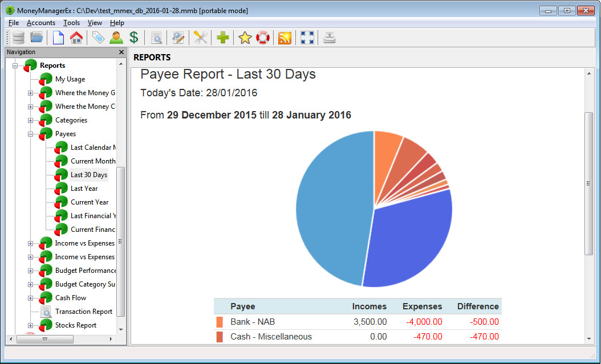Click the green plus new transaction icon
The height and width of the screenshot is (364, 601).
pyautogui.click(x=223, y=38)
